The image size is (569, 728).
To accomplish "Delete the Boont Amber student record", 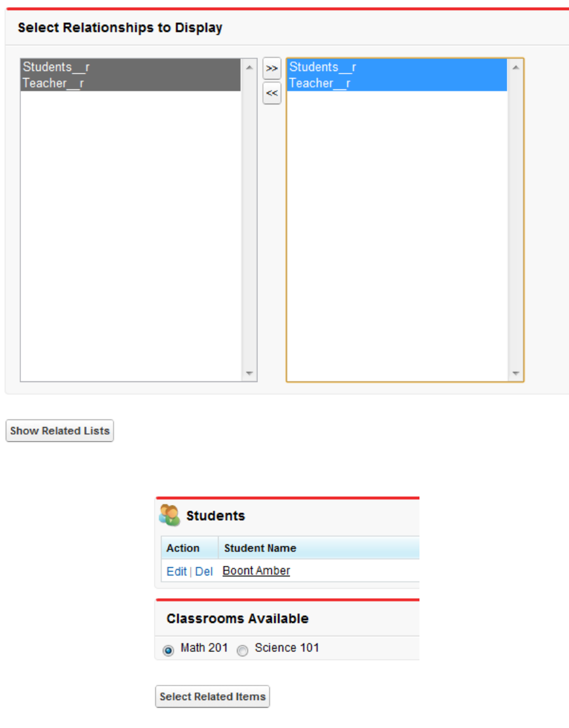I will [204, 572].
